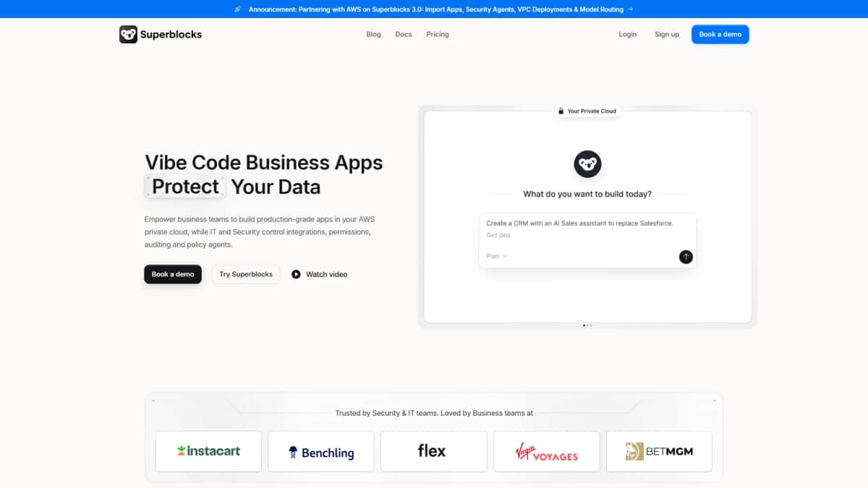
Task: Select the carousel pagination dots
Action: point(587,325)
